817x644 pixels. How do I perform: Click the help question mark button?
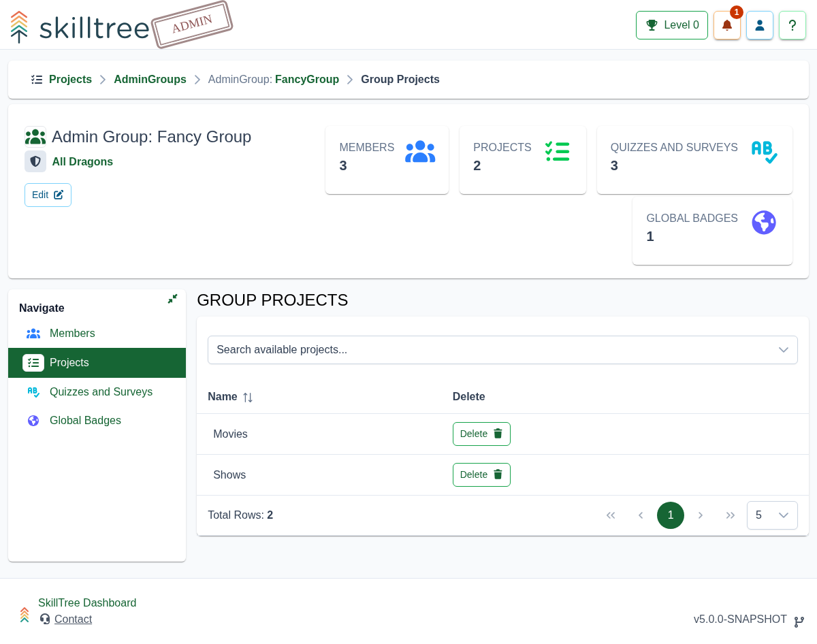pos(792,25)
